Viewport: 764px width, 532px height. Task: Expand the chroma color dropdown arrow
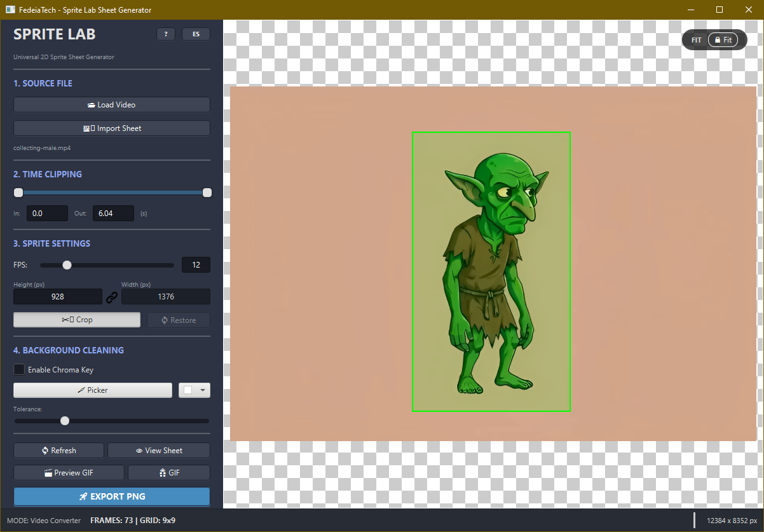pos(203,390)
